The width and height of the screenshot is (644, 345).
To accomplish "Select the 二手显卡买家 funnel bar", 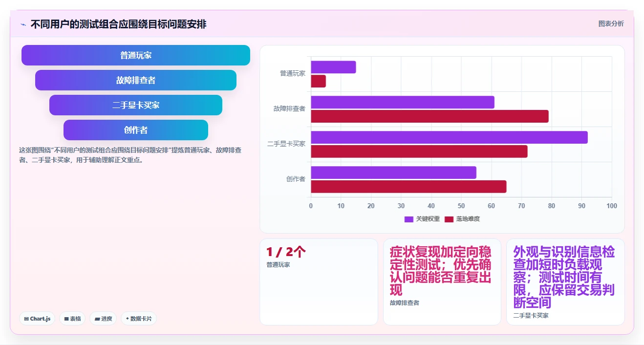I will tap(136, 105).
